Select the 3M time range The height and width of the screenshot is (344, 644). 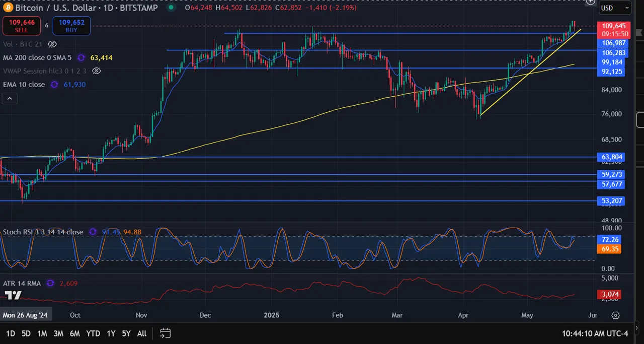coord(58,333)
